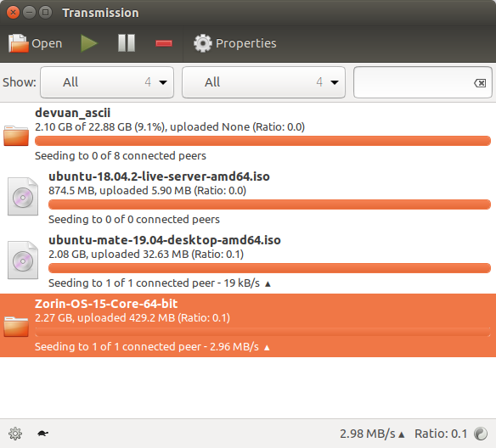Click the disc icon of ubuntu-mate-19.04-desktop
496x448 pixels.
[23, 260]
